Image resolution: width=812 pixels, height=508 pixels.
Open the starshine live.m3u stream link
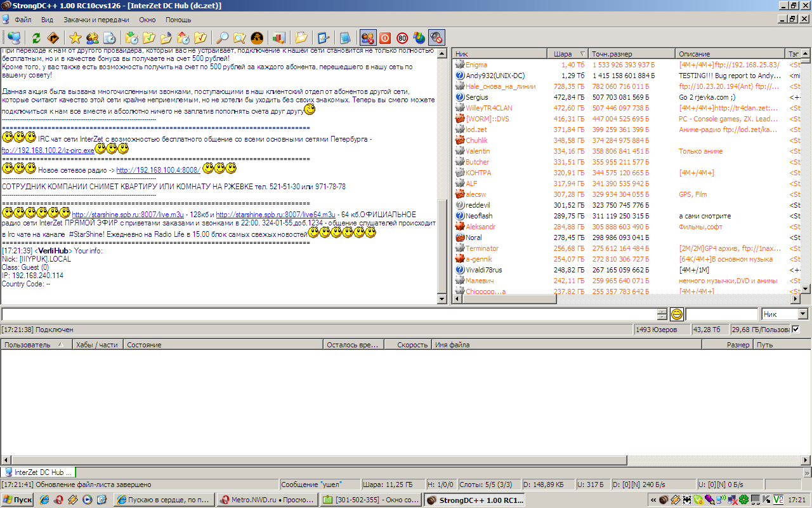tap(128, 215)
